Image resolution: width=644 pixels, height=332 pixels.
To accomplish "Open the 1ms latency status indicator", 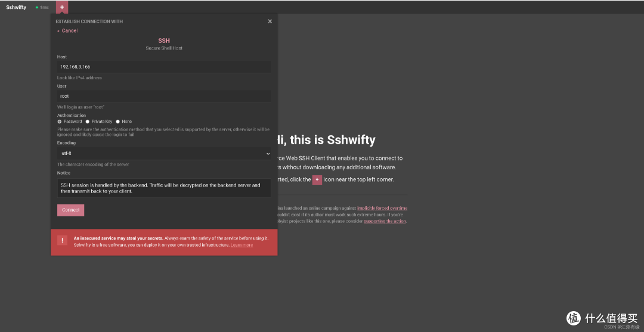I will [x=42, y=7].
